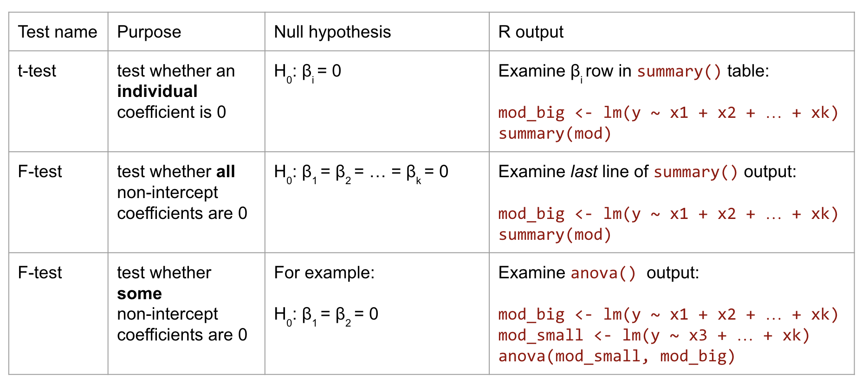868x385 pixels.
Task: Click the "anova()" code in the Examine line
Action: [x=603, y=273]
